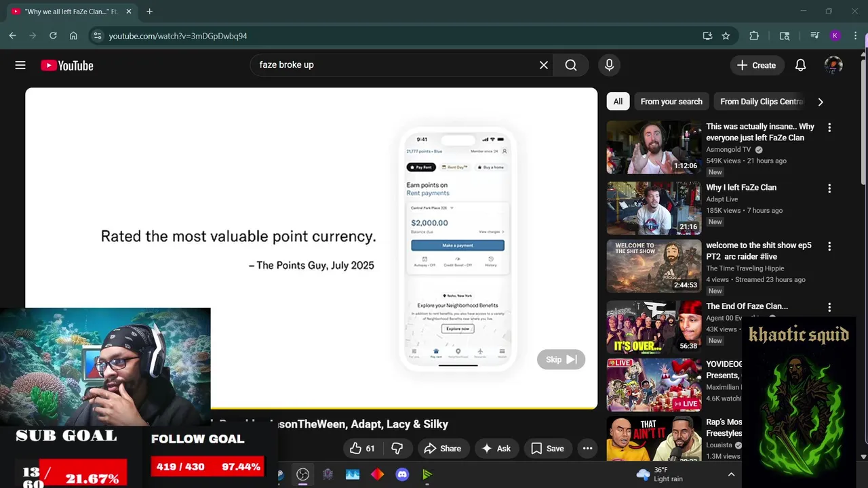Image resolution: width=868 pixels, height=488 pixels.
Task: Open the browser home page
Action: (73, 36)
